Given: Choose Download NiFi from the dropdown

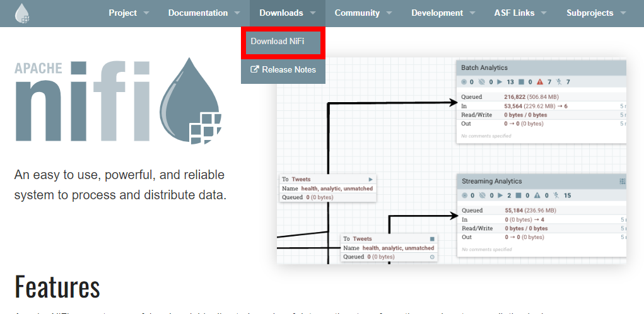Looking at the screenshot, I should (283, 42).
